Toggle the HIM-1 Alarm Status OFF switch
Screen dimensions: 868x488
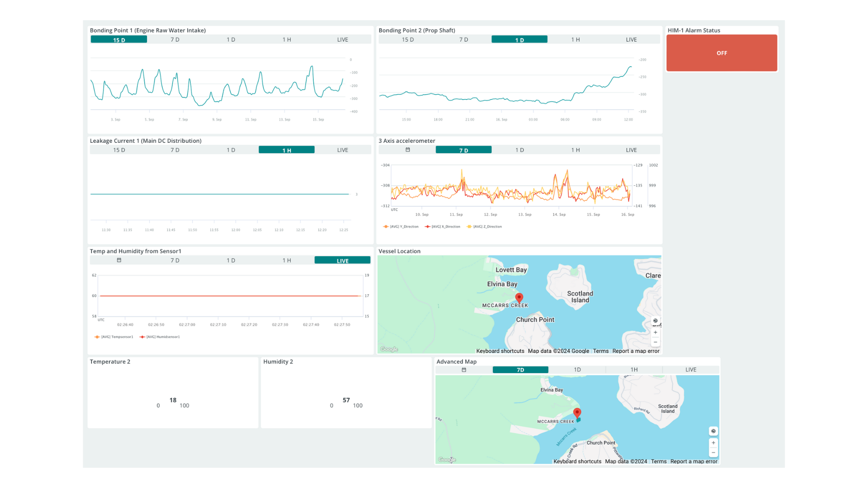point(722,53)
